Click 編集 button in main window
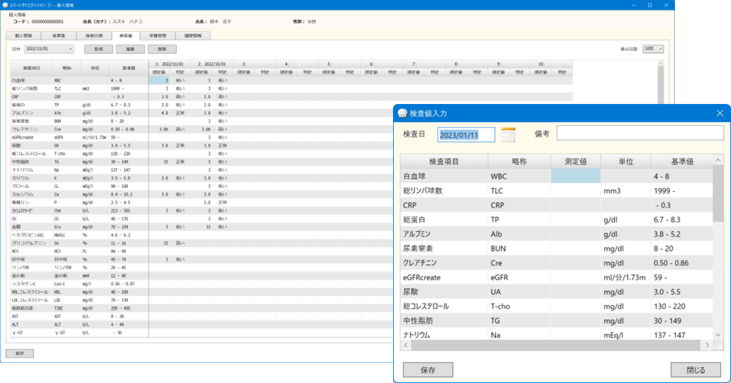Screen dimensions: 731x383 tap(130, 49)
